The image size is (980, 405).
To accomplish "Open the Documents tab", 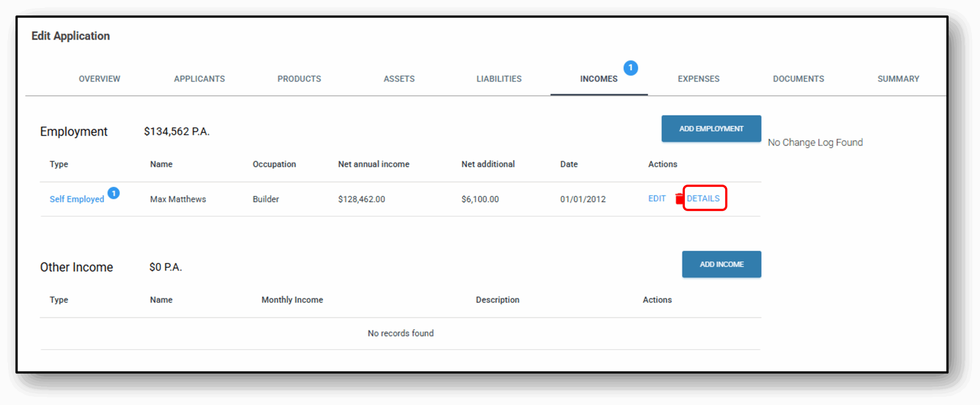I will click(x=798, y=79).
